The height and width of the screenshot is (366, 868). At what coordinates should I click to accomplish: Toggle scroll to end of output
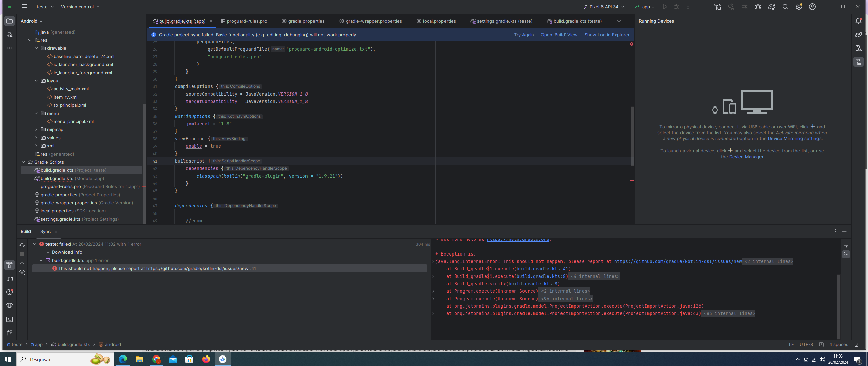[846, 254]
